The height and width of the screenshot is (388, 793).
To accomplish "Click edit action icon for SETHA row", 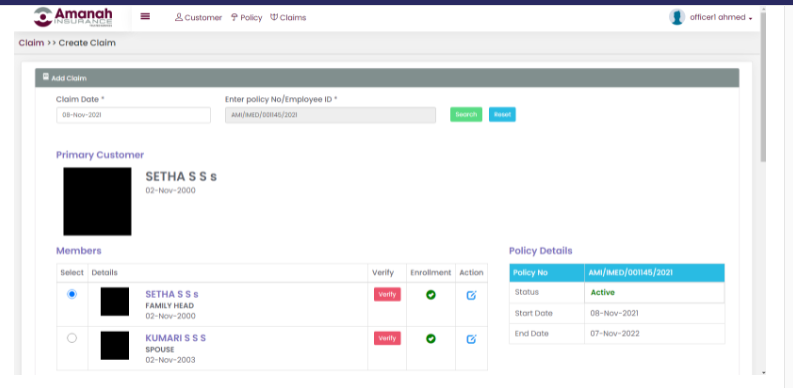I will click(x=471, y=295).
